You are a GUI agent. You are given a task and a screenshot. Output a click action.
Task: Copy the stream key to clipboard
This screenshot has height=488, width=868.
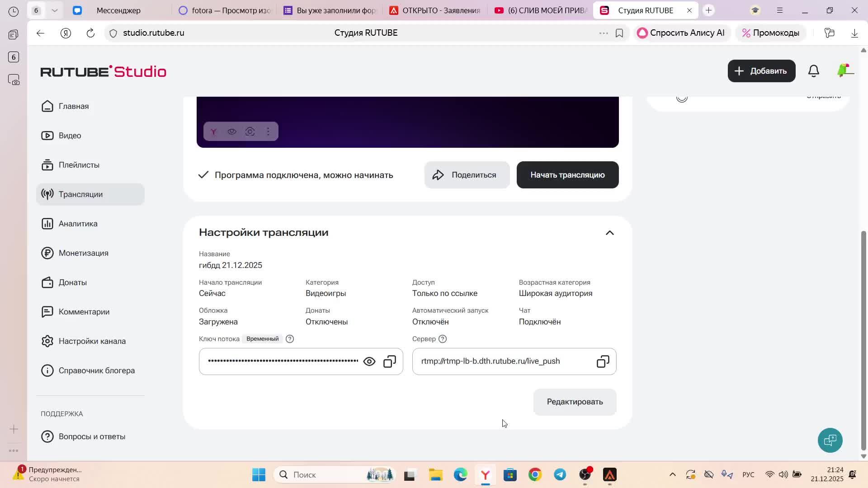(390, 361)
